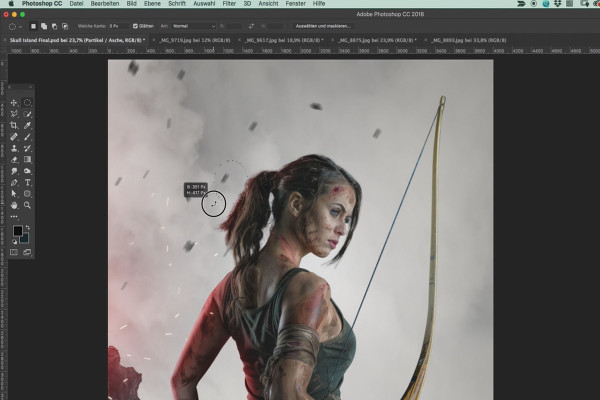The height and width of the screenshot is (400, 600).
Task: Choose Subtract from Selection mode
Action: tap(54, 26)
